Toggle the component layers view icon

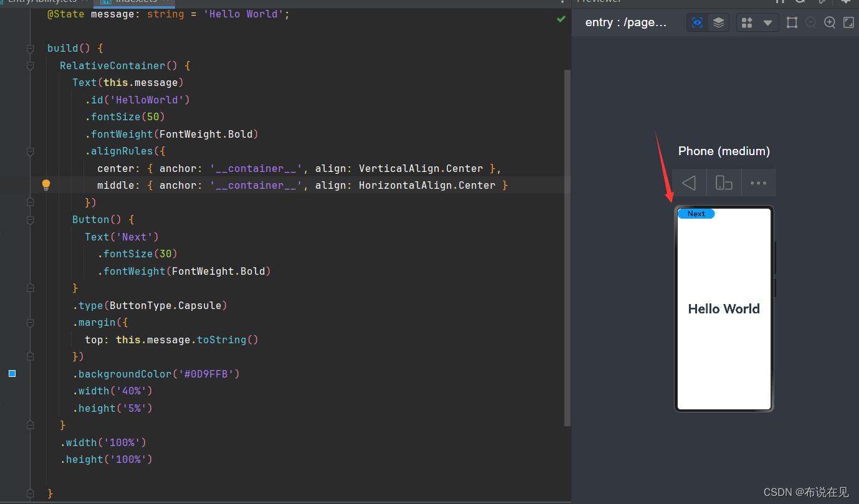click(x=718, y=22)
